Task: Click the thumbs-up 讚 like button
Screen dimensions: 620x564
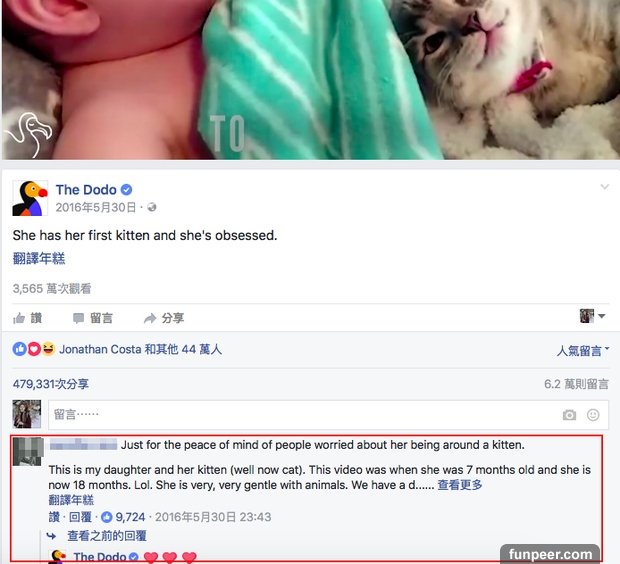Action: point(27,318)
